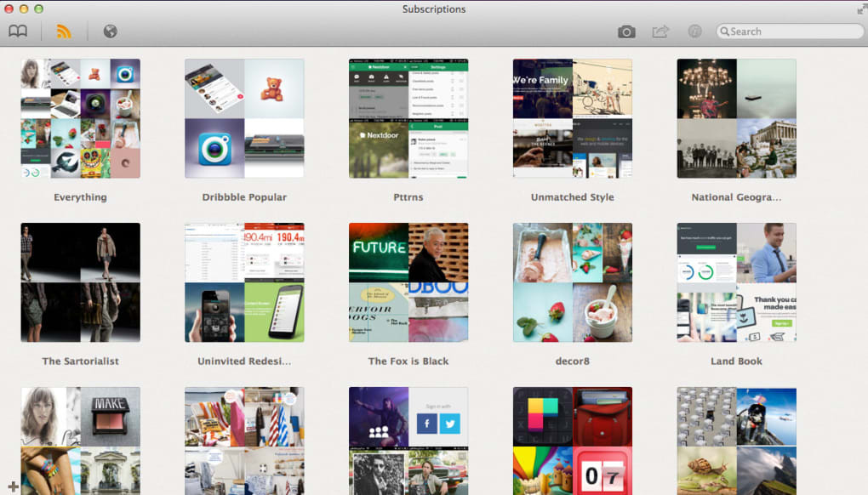The height and width of the screenshot is (495, 868).
Task: Click the camera snapshot icon
Action: click(x=626, y=32)
